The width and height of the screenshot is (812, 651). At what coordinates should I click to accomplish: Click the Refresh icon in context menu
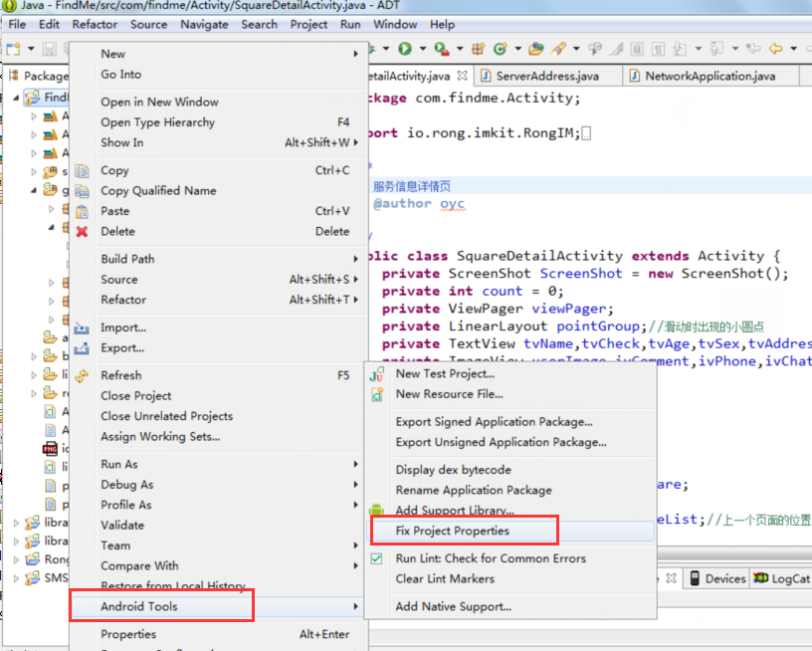(x=82, y=375)
